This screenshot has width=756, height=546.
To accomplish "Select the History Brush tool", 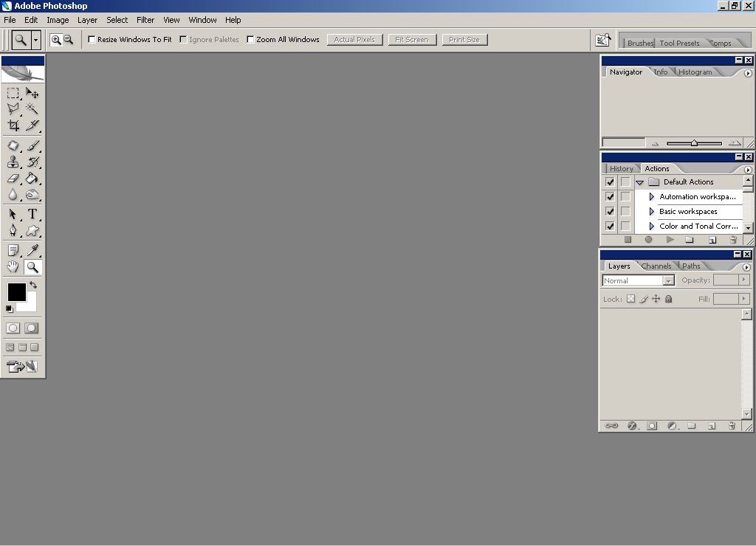I will (32, 162).
